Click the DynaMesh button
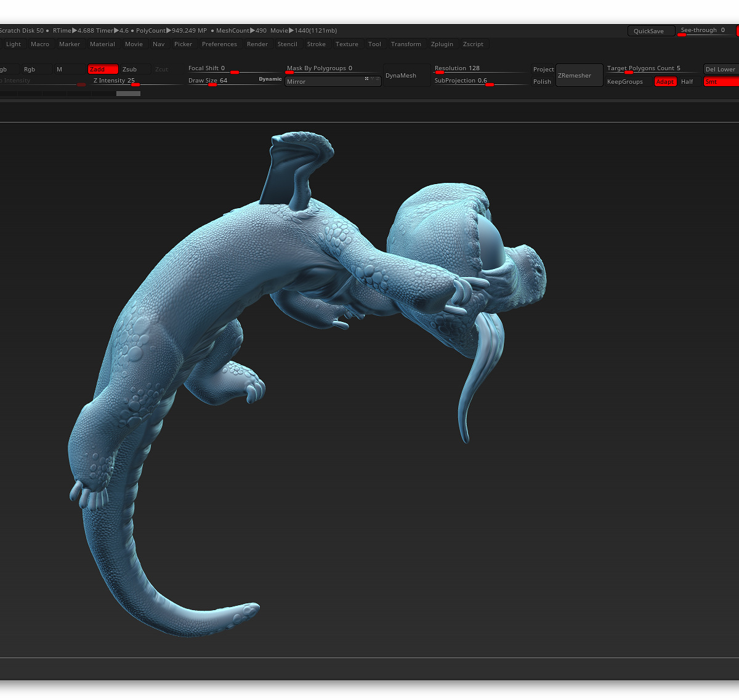The image size is (739, 700). tap(406, 76)
